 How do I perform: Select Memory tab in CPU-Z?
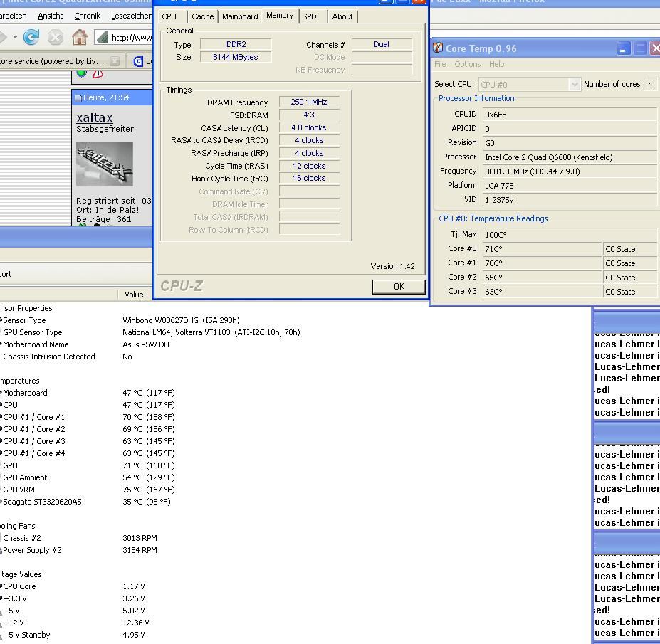point(280,15)
